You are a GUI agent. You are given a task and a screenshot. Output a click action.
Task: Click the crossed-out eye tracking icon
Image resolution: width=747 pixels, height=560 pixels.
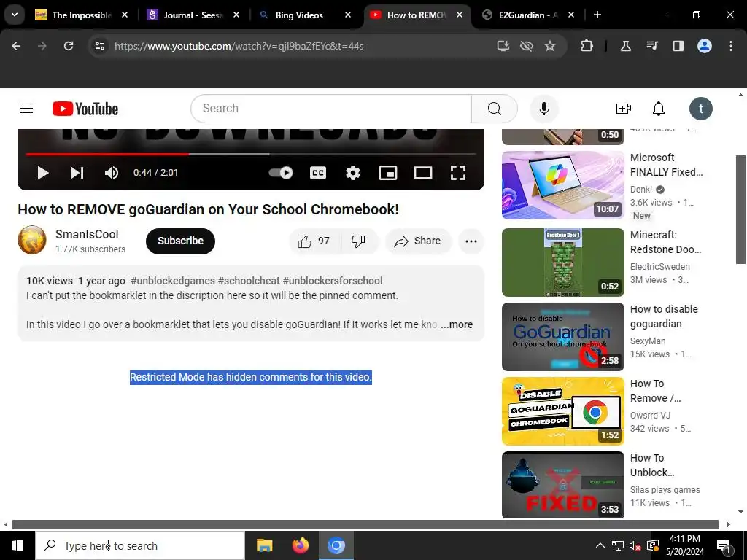click(x=527, y=46)
